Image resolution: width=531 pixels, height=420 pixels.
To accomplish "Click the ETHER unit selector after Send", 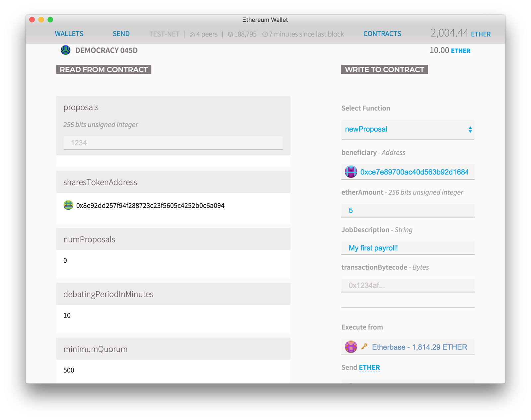I will tap(369, 368).
